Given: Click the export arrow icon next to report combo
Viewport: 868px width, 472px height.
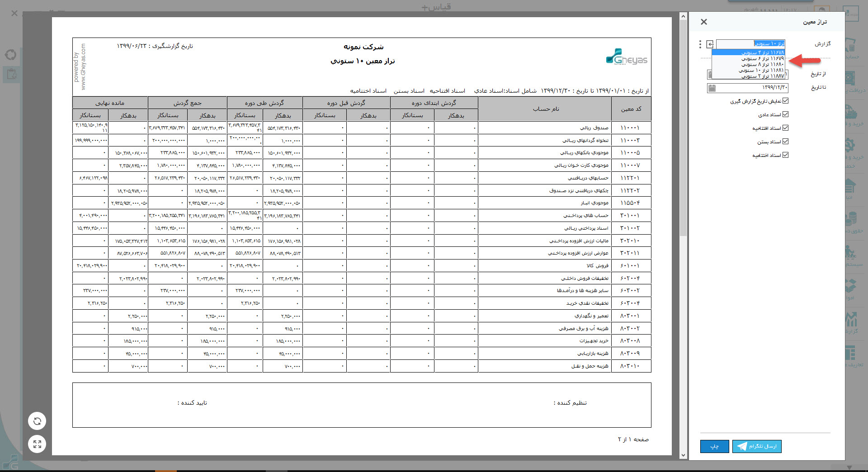Looking at the screenshot, I should [710, 44].
